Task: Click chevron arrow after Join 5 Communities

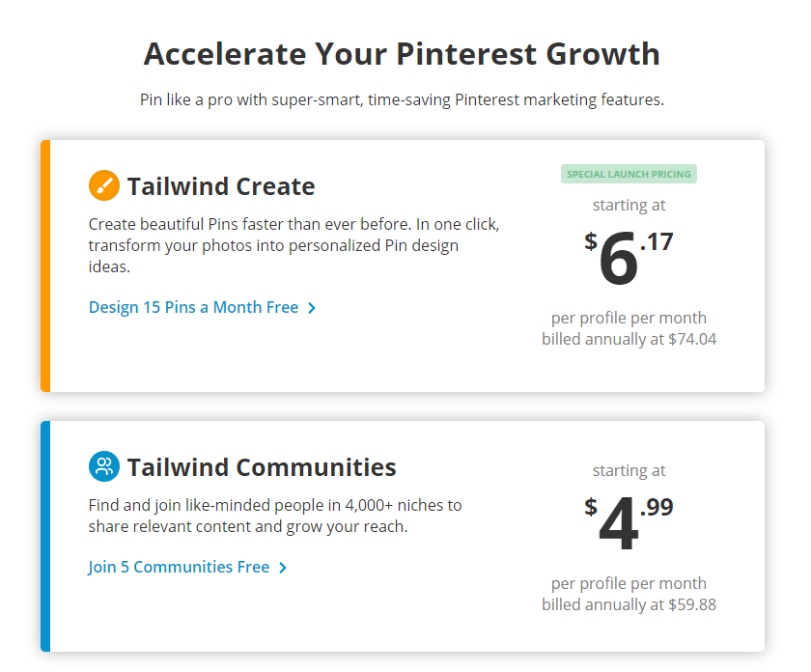Action: (x=282, y=568)
